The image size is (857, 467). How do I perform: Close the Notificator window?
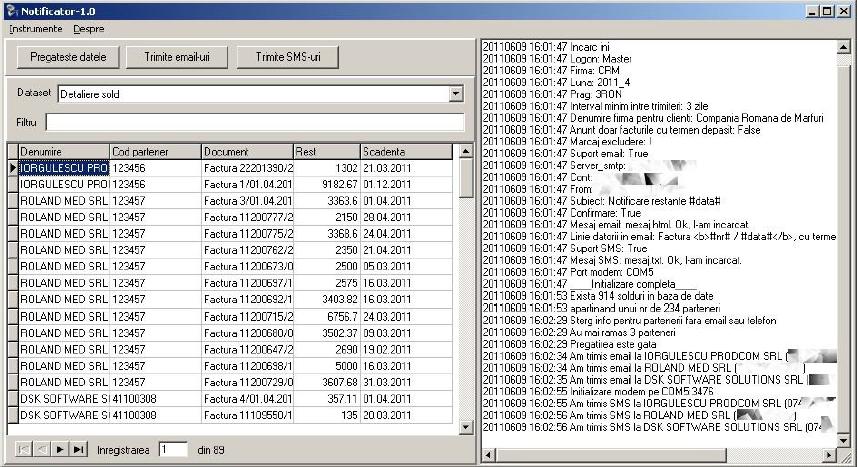(x=843, y=11)
